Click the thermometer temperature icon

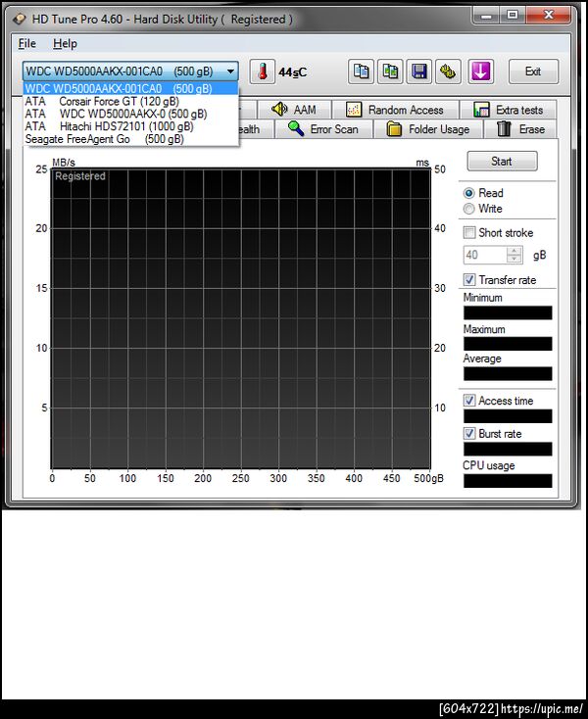tap(263, 72)
